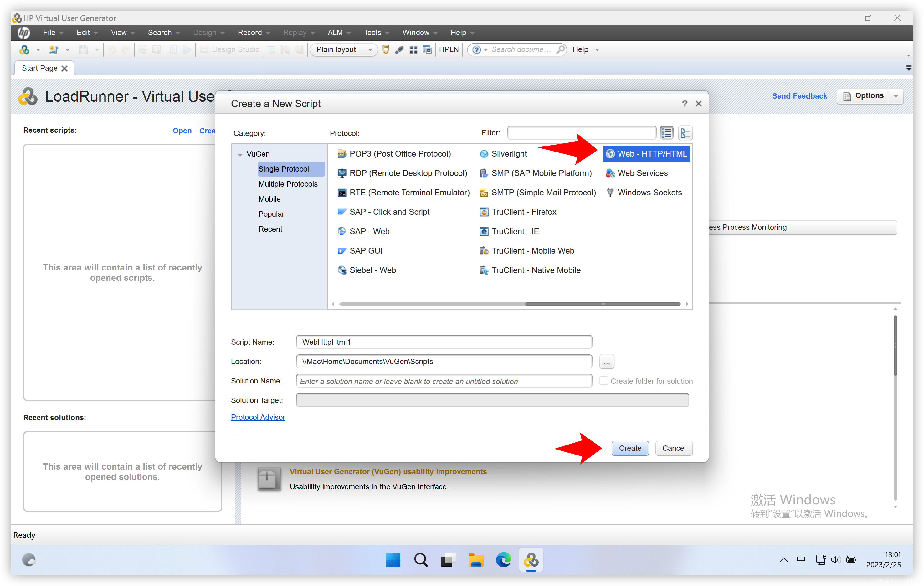
Task: Open the tab list dropdown at right
Action: point(908,68)
